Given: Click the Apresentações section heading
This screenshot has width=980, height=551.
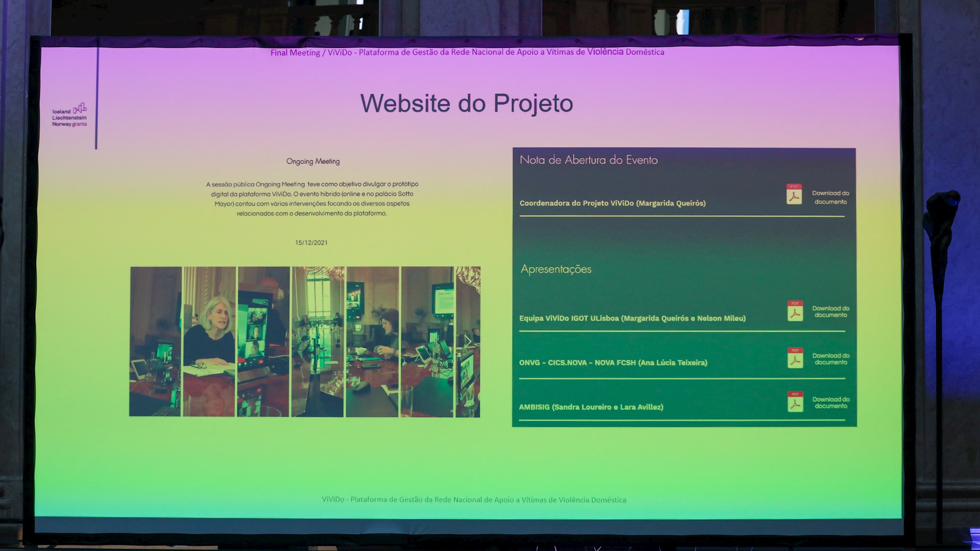Looking at the screenshot, I should click(x=556, y=269).
